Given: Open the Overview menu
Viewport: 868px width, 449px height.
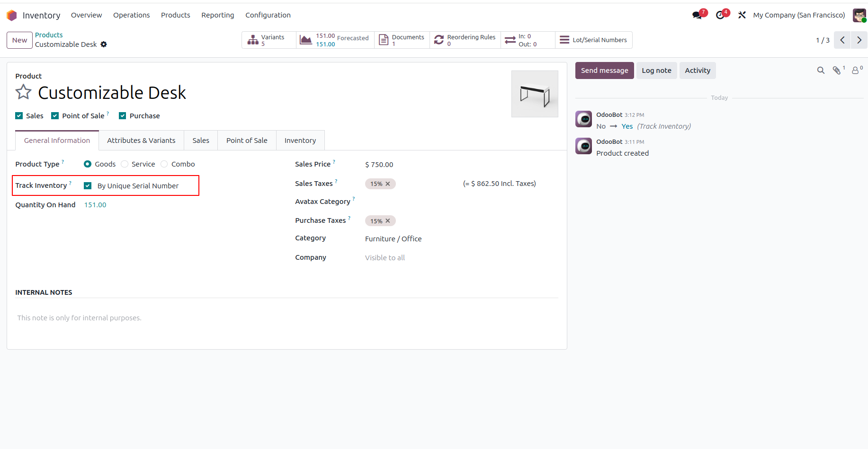Looking at the screenshot, I should [86, 15].
